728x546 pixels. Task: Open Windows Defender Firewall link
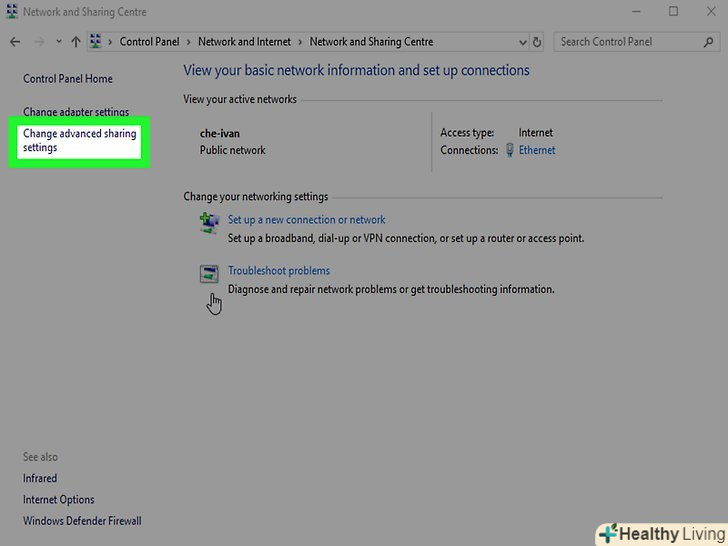click(x=82, y=521)
